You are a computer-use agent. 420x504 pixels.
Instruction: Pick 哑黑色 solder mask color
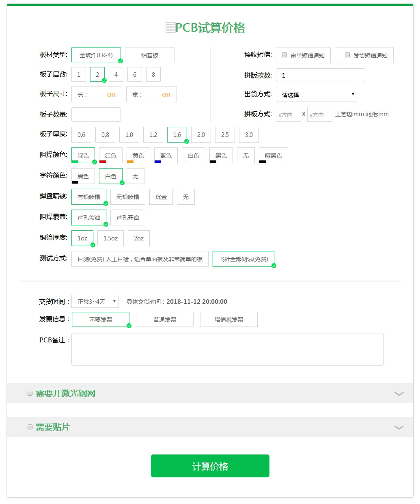point(274,155)
